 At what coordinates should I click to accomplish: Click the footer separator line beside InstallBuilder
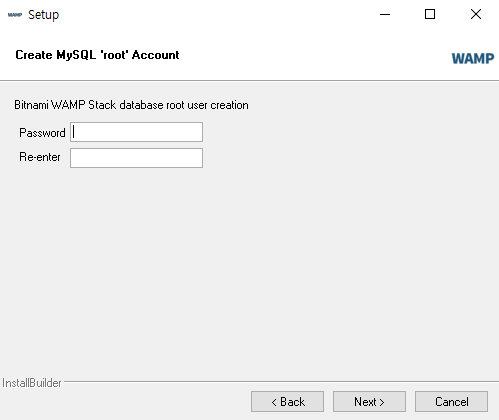pos(281,381)
